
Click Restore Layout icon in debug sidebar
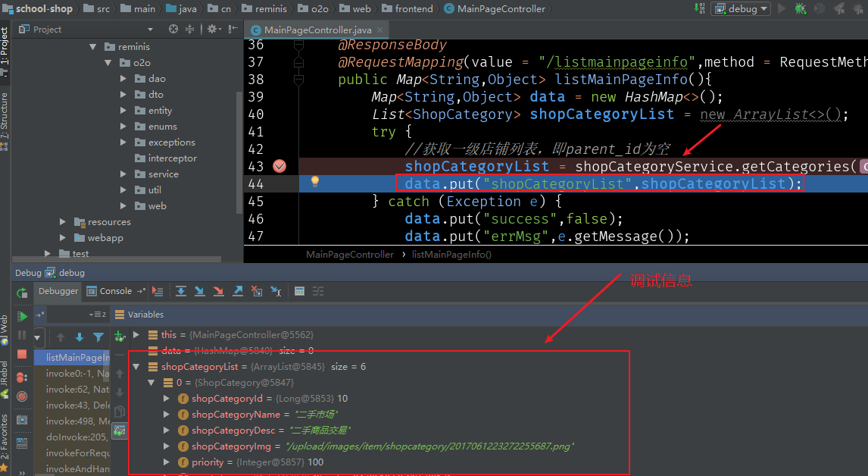(x=22, y=443)
